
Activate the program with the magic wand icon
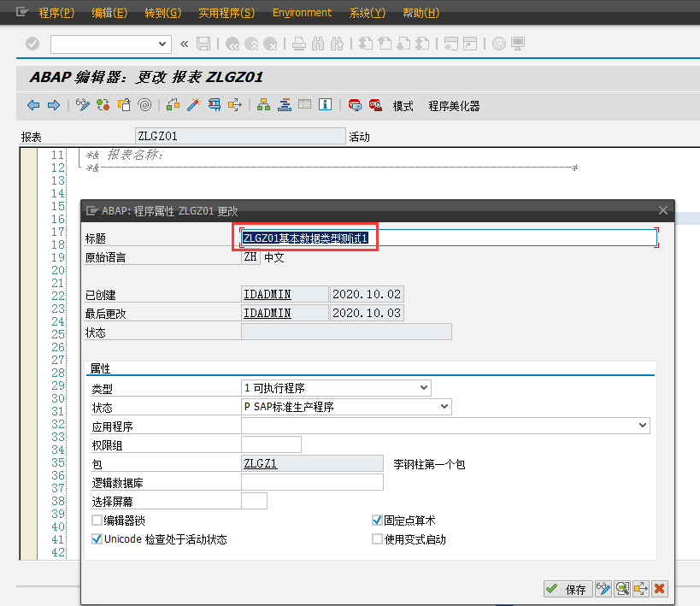pyautogui.click(x=194, y=104)
